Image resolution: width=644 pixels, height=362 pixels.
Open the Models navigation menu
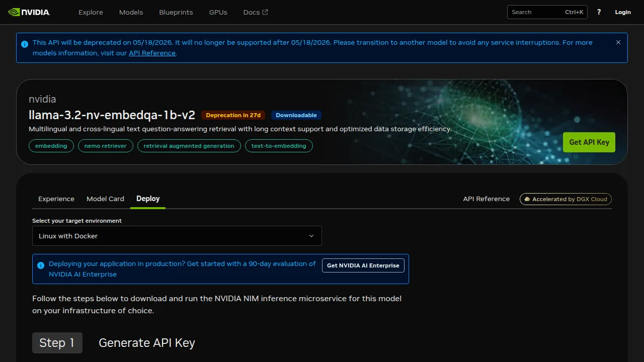coord(131,12)
